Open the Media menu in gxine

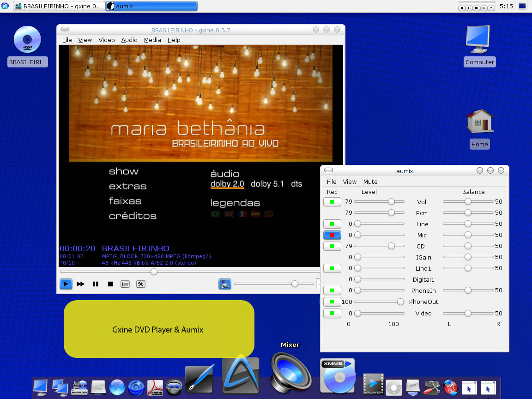click(x=152, y=40)
